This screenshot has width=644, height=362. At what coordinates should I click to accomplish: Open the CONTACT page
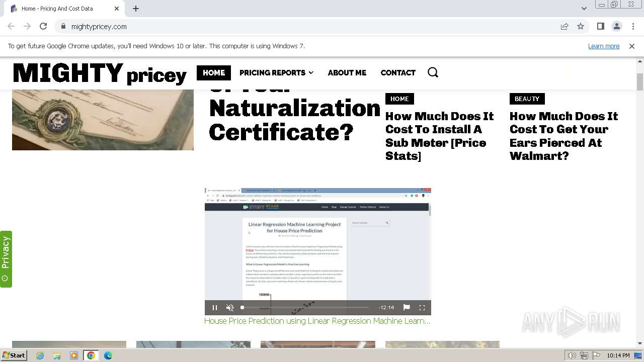coord(398,72)
